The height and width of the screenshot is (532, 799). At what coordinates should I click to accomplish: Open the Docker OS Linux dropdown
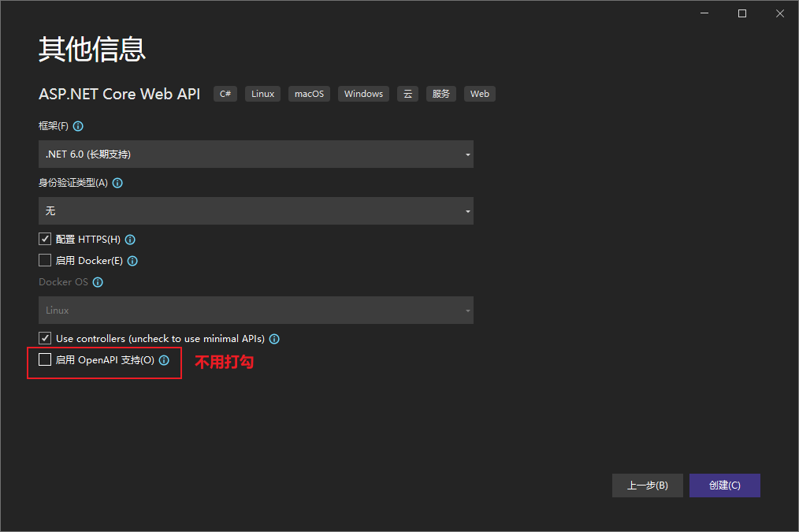tap(255, 311)
